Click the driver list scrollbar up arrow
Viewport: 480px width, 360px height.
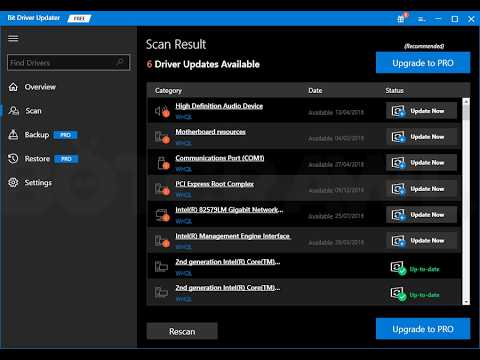pos(466,101)
